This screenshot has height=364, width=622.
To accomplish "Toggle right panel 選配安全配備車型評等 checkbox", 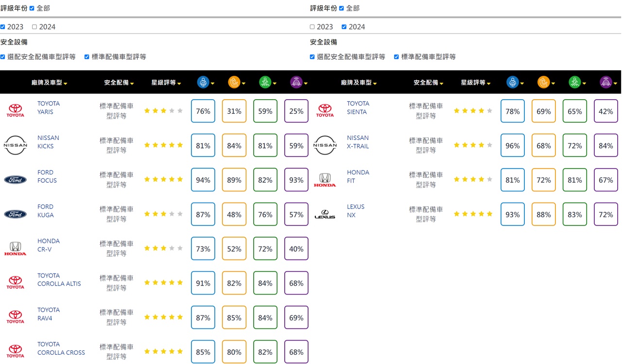I will (312, 57).
